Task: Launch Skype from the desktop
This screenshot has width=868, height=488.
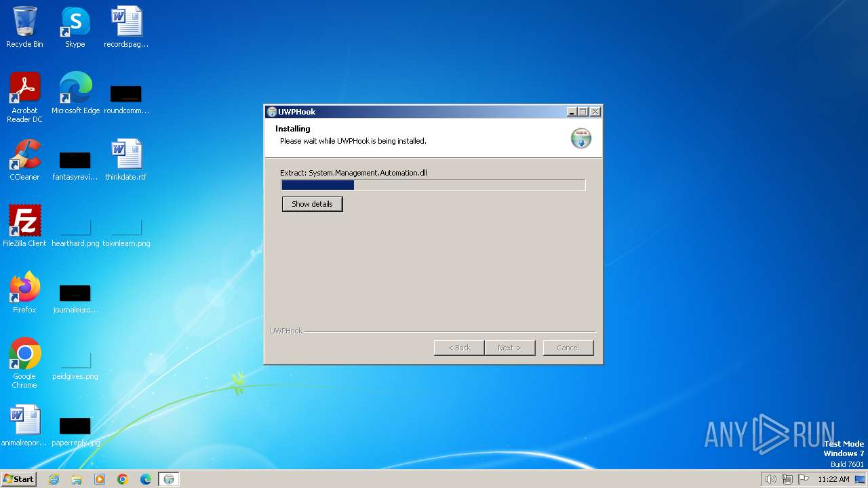Action: 75,27
